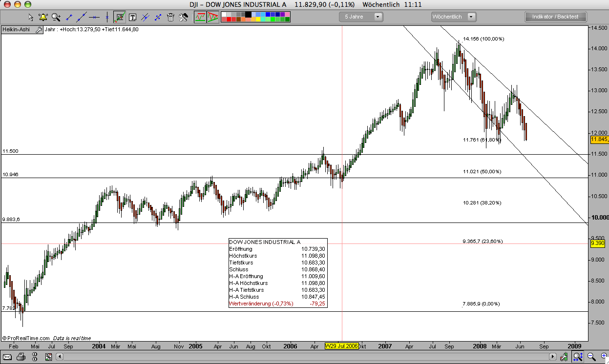Viewport: 609px width, 364px height.
Task: Pick the black color swatch
Action: coord(248,14)
